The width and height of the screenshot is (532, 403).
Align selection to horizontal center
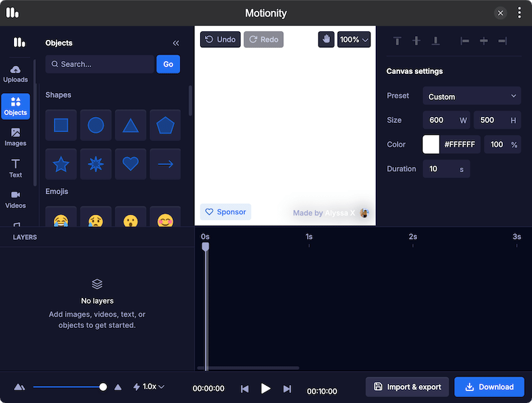(484, 41)
